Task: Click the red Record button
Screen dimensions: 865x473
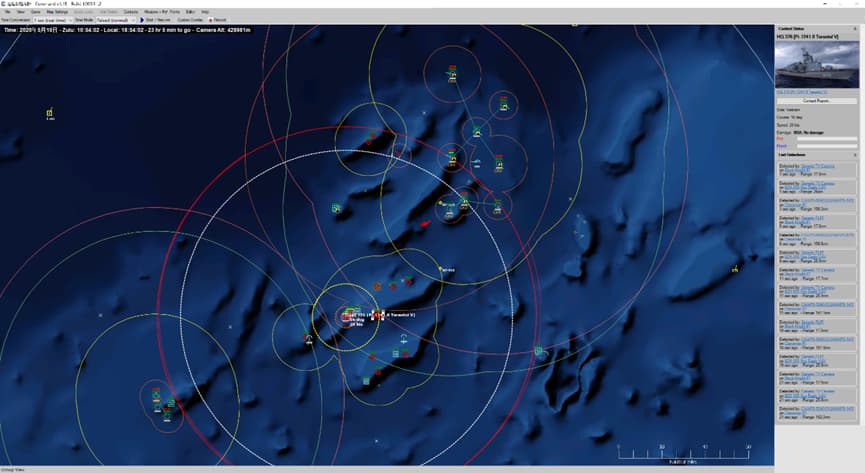Action: 218,20
